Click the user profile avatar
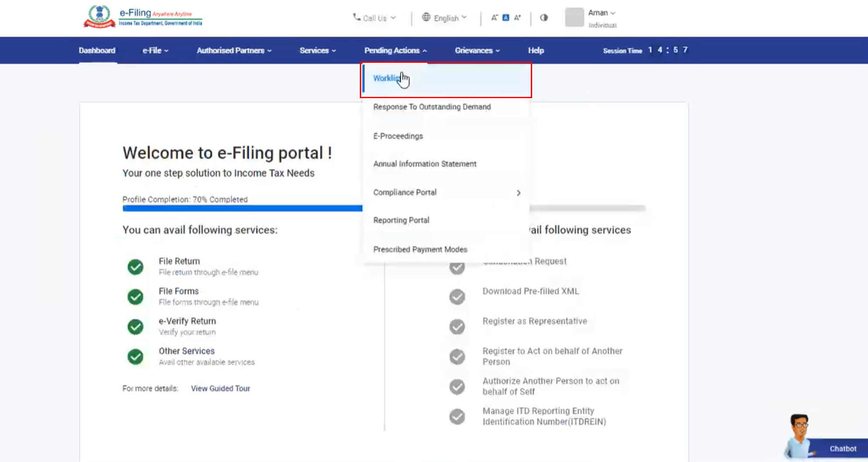This screenshot has width=868, height=462. (574, 18)
